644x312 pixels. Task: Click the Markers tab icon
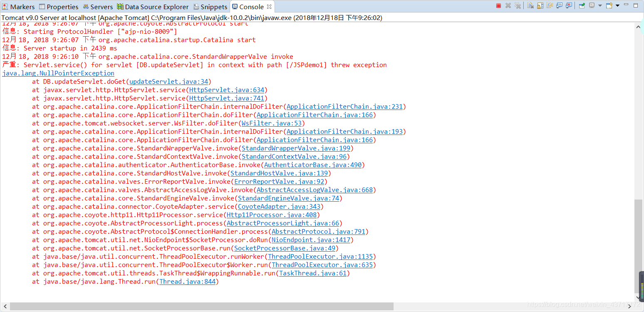point(5,7)
